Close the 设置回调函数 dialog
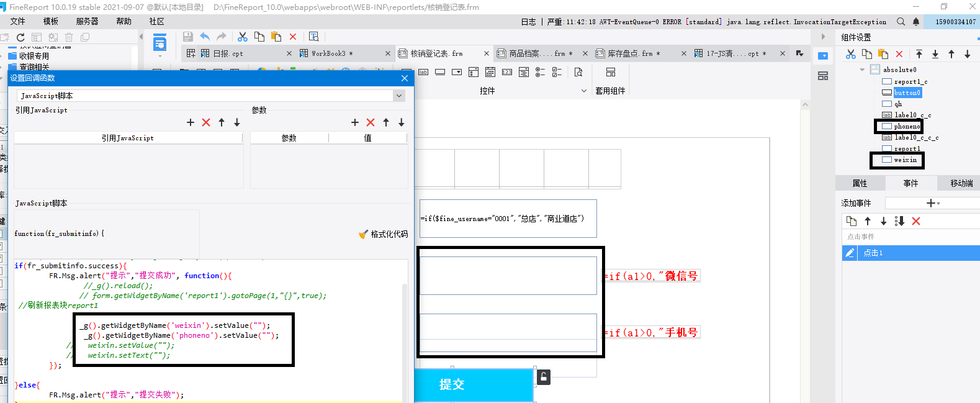Viewport: 980px width, 403px height. pyautogui.click(x=405, y=78)
